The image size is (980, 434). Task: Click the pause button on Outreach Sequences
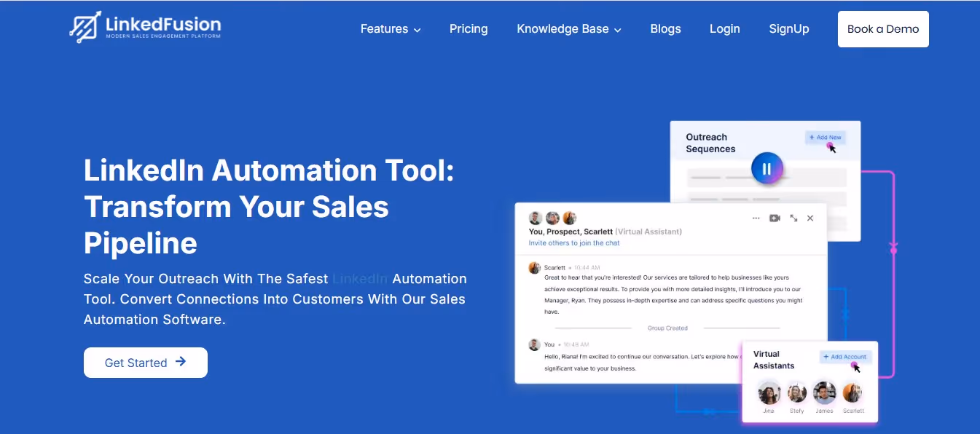(767, 169)
